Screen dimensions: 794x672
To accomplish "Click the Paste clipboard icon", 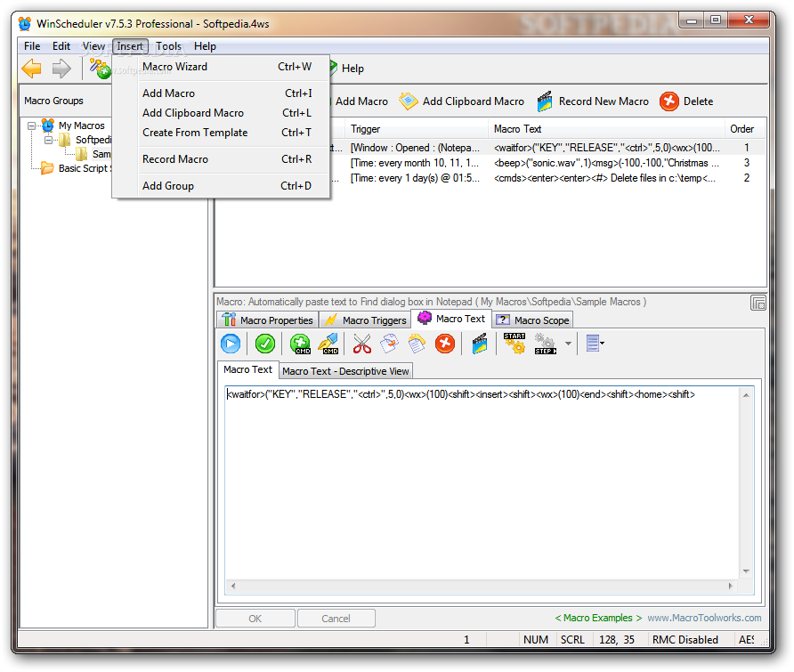I will click(x=417, y=344).
